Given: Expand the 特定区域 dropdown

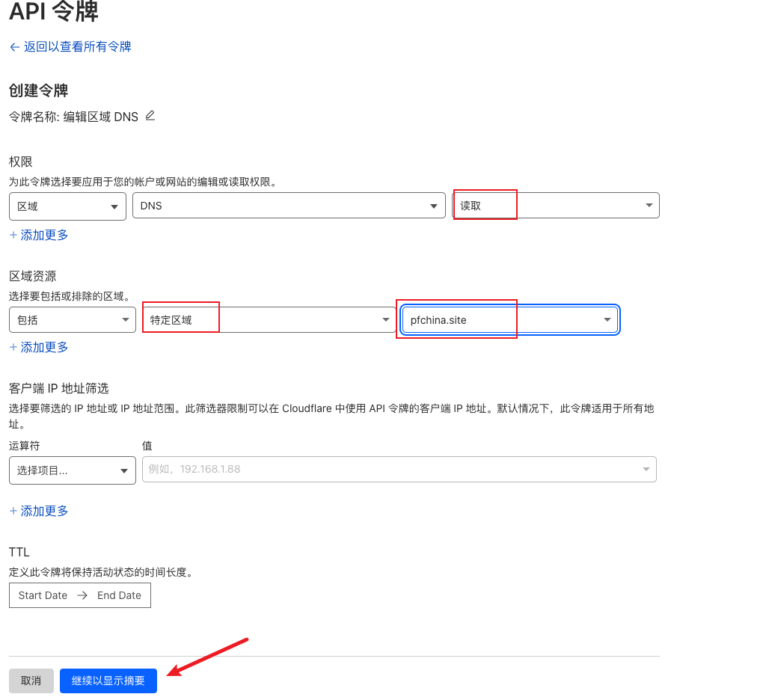Looking at the screenshot, I should 269,320.
